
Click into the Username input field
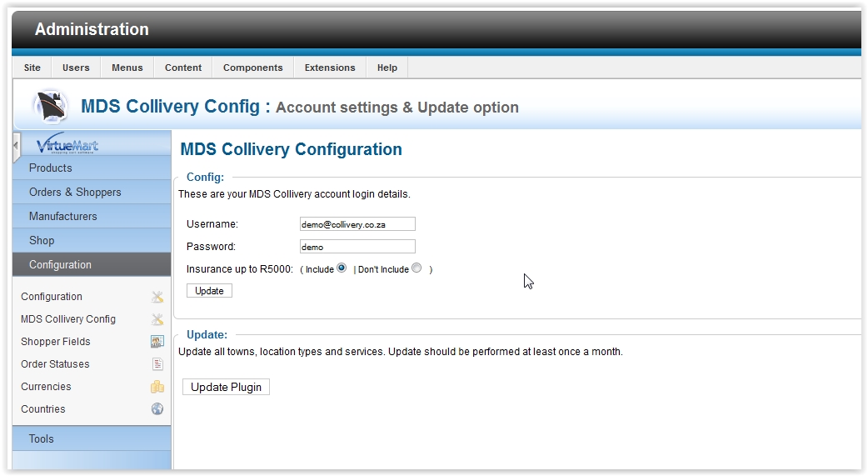tap(357, 224)
